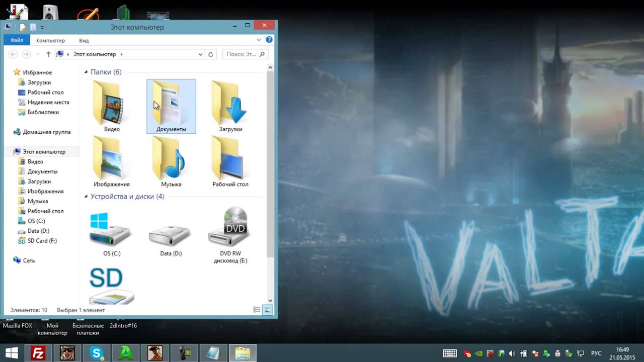
Task: Select OS (C:) in navigation tree
Action: (36, 221)
